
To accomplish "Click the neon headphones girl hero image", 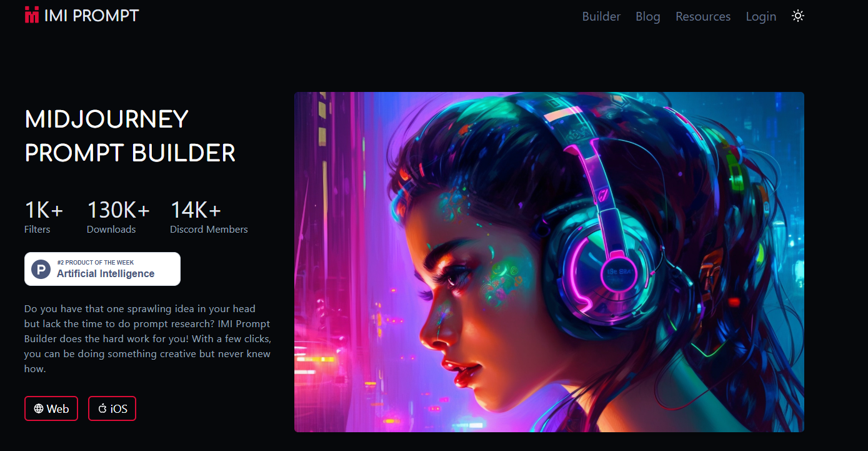I will (x=549, y=262).
